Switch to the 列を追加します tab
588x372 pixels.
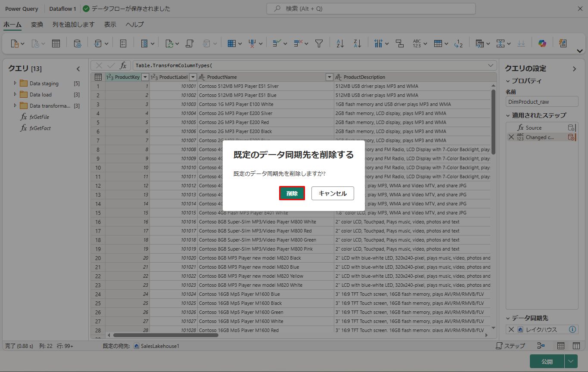tap(73, 25)
